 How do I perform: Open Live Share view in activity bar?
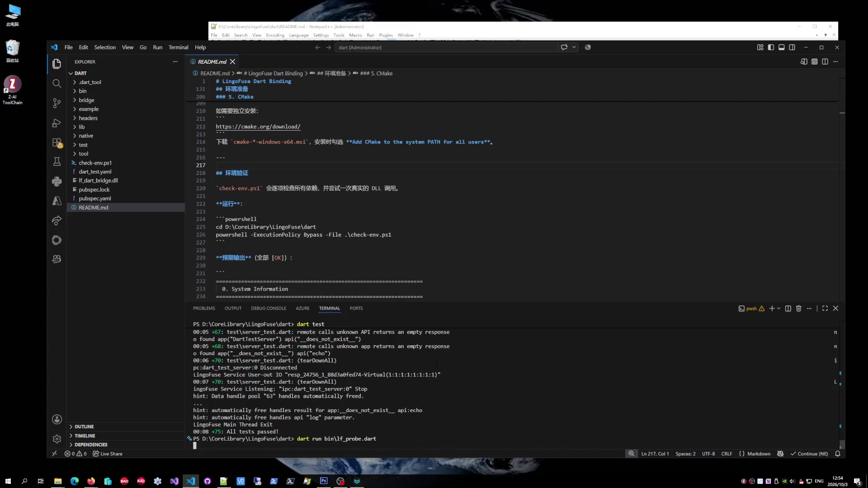57,221
